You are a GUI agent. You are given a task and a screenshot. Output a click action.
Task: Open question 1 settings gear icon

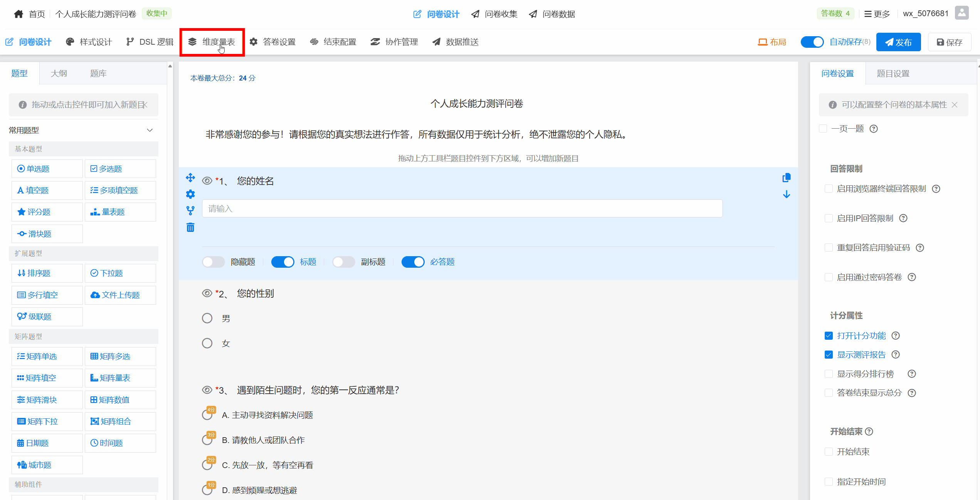click(190, 194)
